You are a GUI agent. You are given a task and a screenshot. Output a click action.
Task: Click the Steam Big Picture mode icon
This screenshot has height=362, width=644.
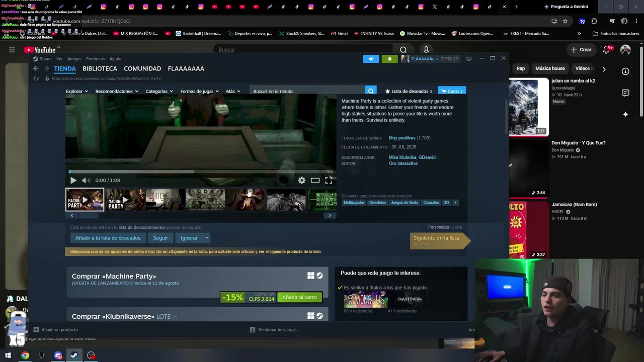click(469, 59)
